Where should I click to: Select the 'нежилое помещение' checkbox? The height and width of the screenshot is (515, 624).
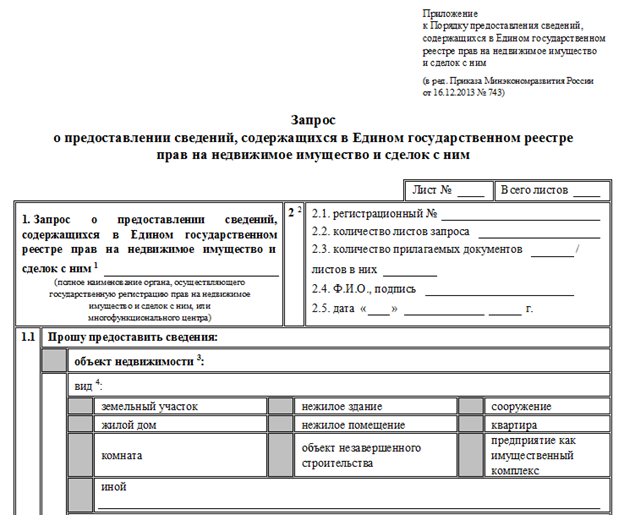281,424
